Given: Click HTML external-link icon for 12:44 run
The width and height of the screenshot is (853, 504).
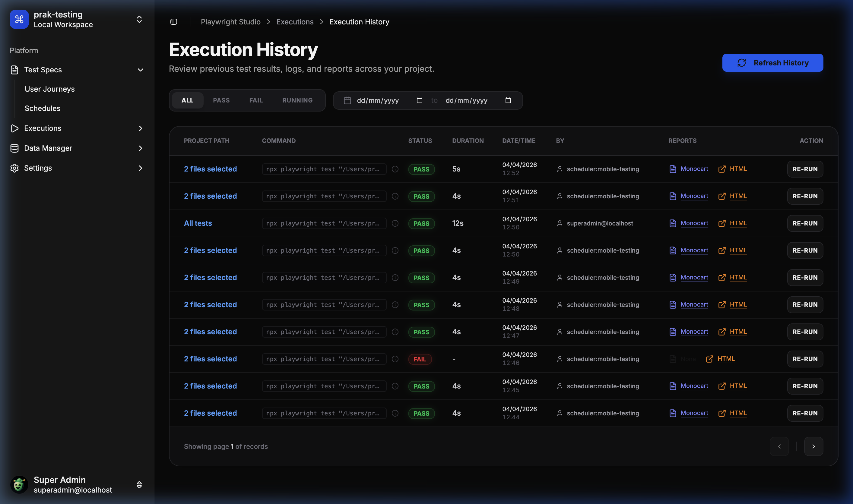Looking at the screenshot, I should [722, 413].
